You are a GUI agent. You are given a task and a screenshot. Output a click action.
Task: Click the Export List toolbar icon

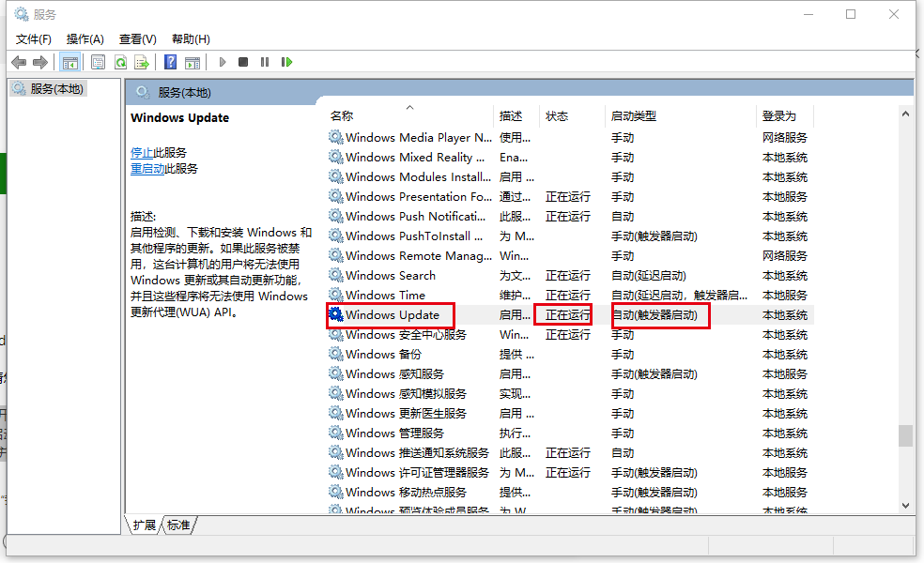(x=142, y=62)
